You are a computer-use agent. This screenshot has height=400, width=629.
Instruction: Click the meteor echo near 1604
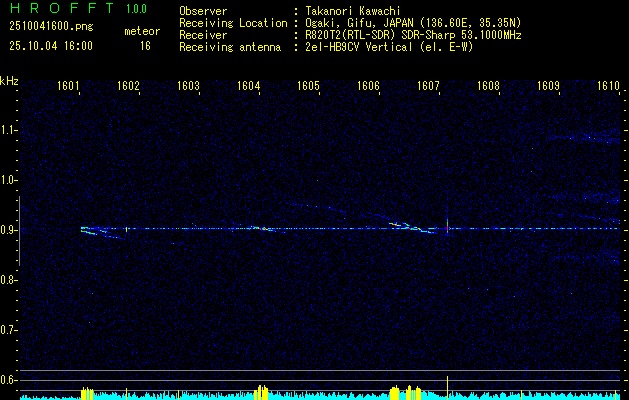(x=263, y=229)
